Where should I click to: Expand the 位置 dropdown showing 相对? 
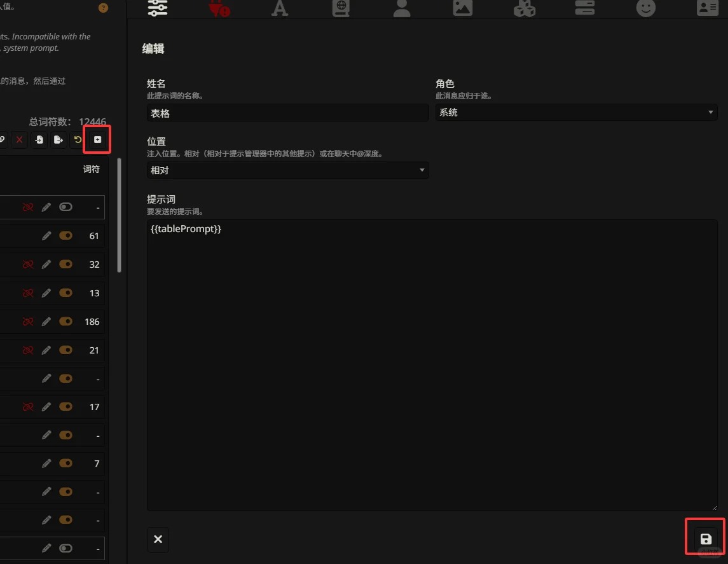pos(287,170)
